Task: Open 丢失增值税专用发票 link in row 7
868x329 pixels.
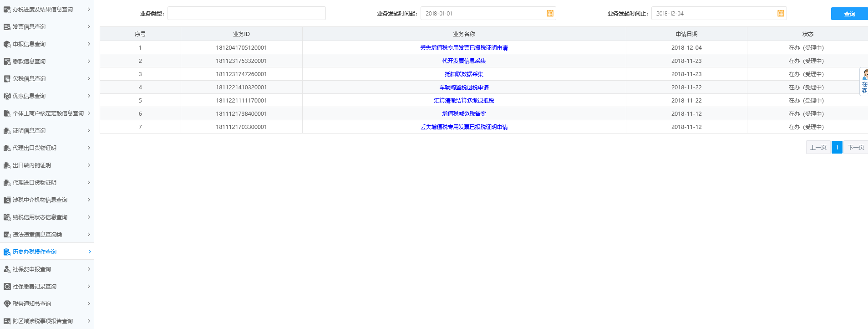Action: click(x=464, y=127)
